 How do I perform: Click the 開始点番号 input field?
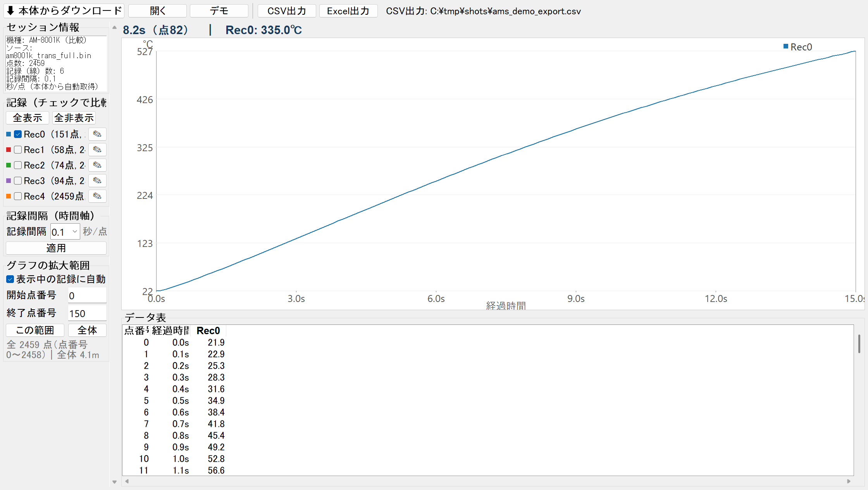87,296
